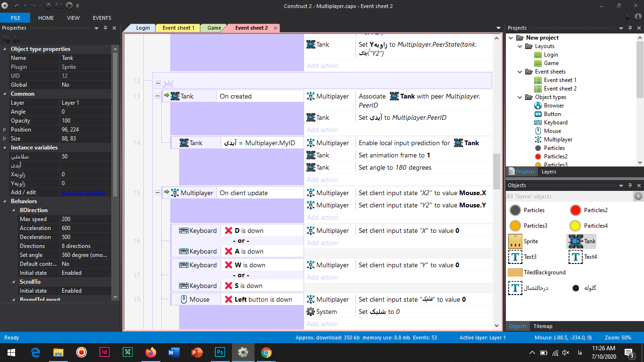This screenshot has width=644, height=362.
Task: Select Multiplayer object type in Projects tree
Action: click(x=558, y=140)
